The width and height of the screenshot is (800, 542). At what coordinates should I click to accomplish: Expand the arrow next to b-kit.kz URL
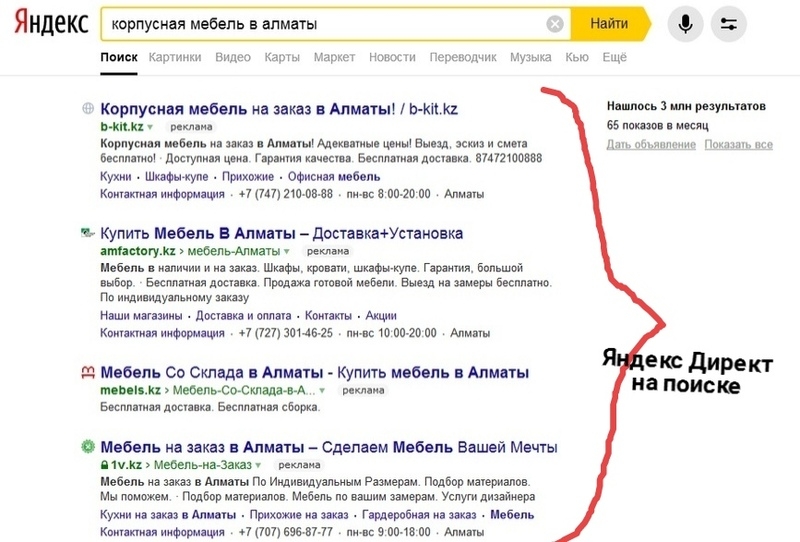tap(150, 127)
